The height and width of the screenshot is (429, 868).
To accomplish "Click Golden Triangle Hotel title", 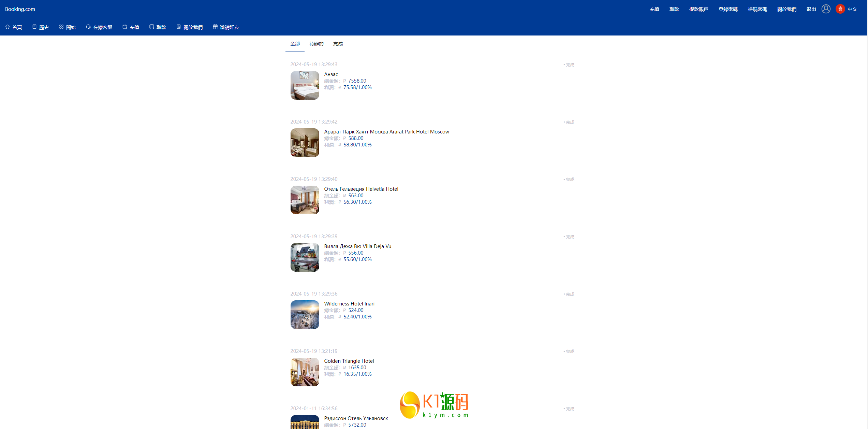I will coord(349,361).
